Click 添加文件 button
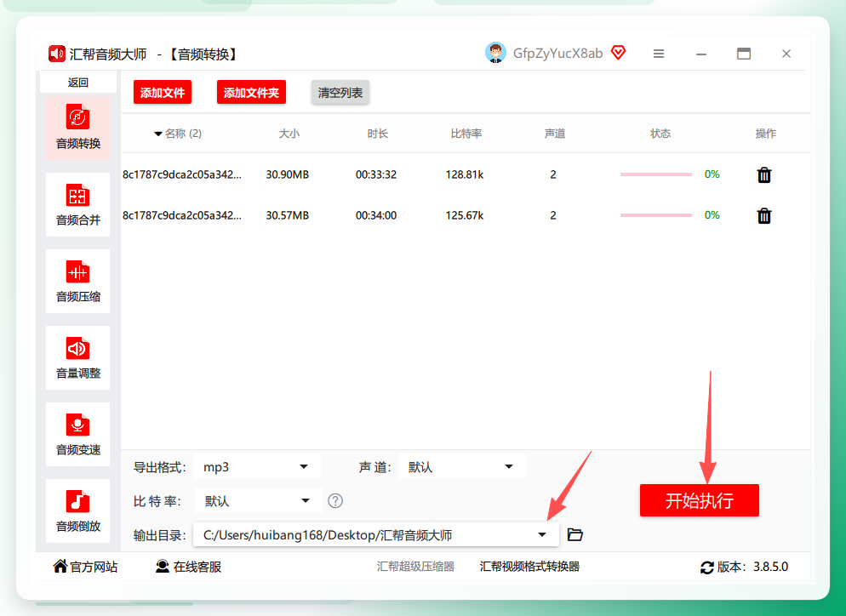Image resolution: width=846 pixels, height=616 pixels. pyautogui.click(x=163, y=92)
